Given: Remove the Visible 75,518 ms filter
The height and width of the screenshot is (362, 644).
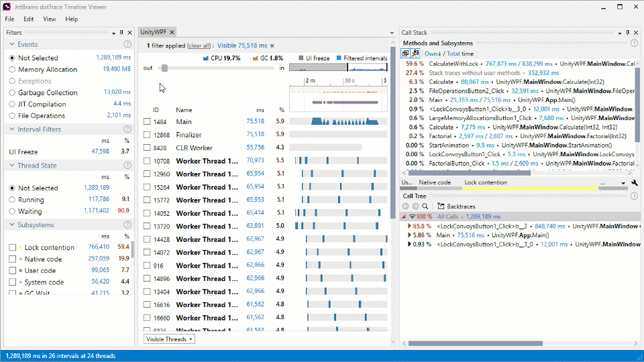Looking at the screenshot, I should 272,46.
